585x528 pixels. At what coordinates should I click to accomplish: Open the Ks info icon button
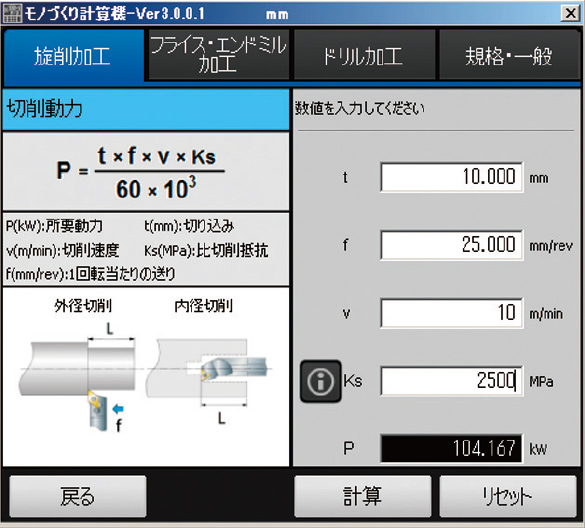[320, 381]
